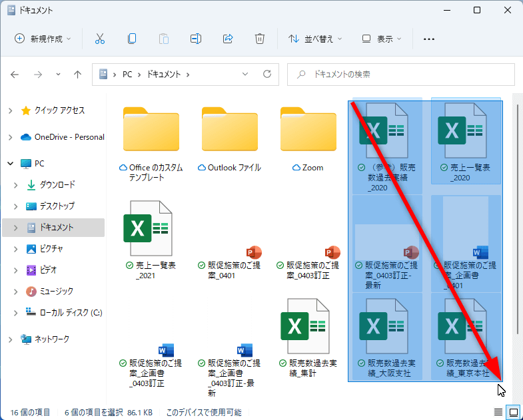The image size is (523, 420).
Task: Open the three-dot more options menu
Action: coord(429,39)
